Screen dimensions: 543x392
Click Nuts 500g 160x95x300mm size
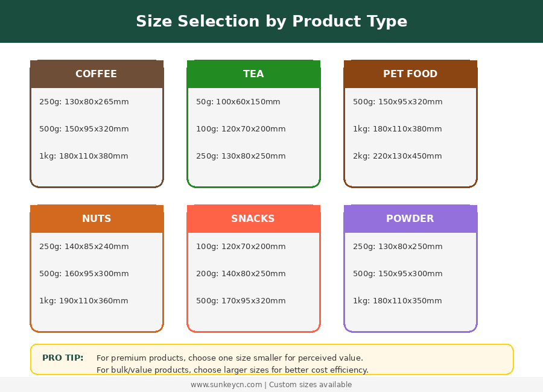click(84, 274)
